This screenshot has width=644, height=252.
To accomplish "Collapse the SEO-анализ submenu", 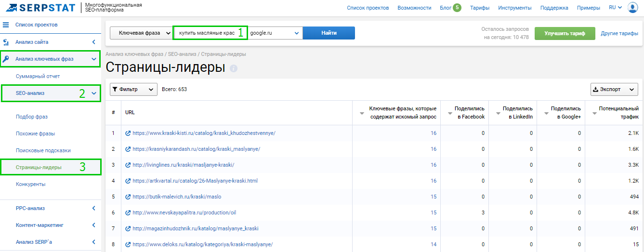I will coord(94,93).
